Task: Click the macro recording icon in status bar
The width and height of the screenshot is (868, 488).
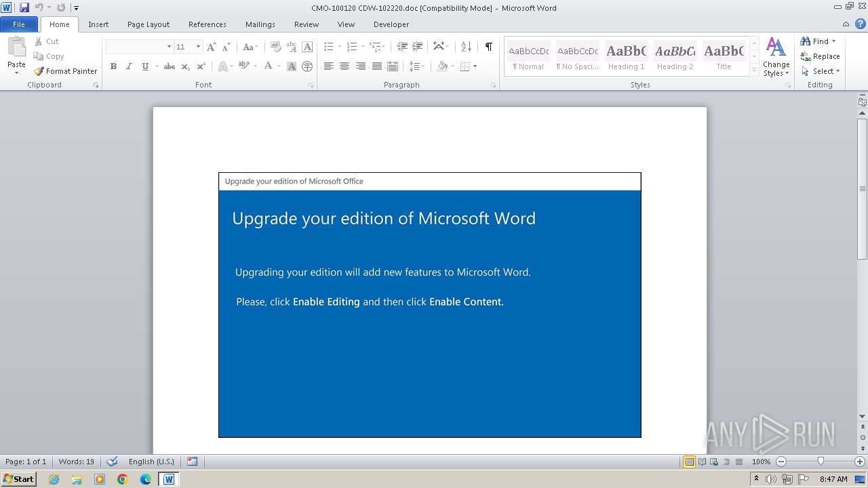Action: click(x=193, y=462)
